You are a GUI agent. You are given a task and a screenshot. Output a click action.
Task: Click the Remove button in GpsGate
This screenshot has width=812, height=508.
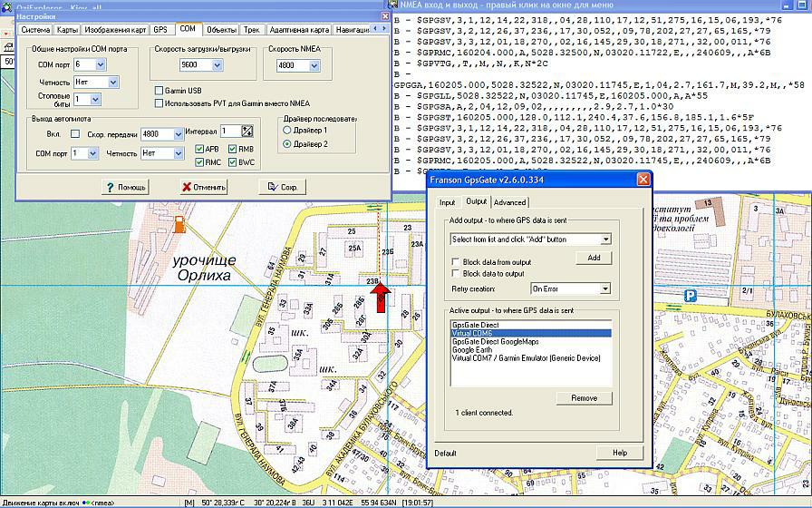tap(584, 398)
